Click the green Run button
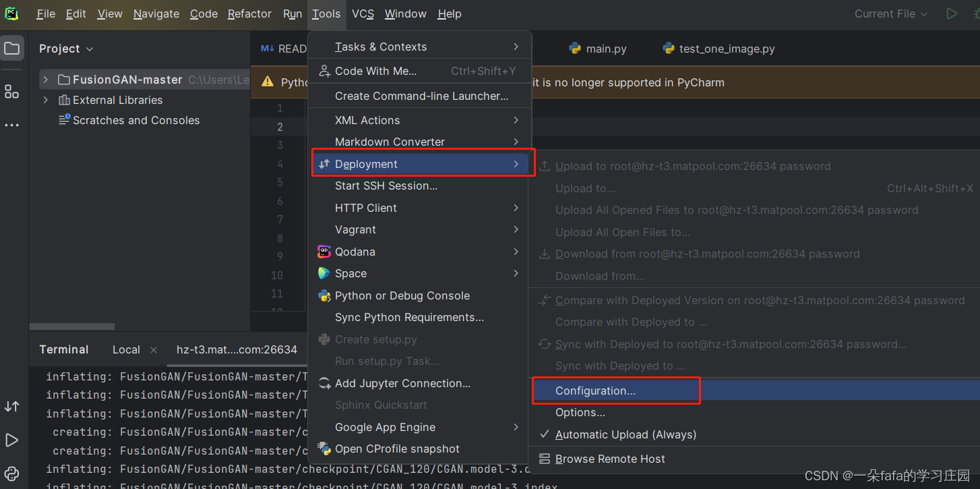The width and height of the screenshot is (980, 489). tap(952, 13)
